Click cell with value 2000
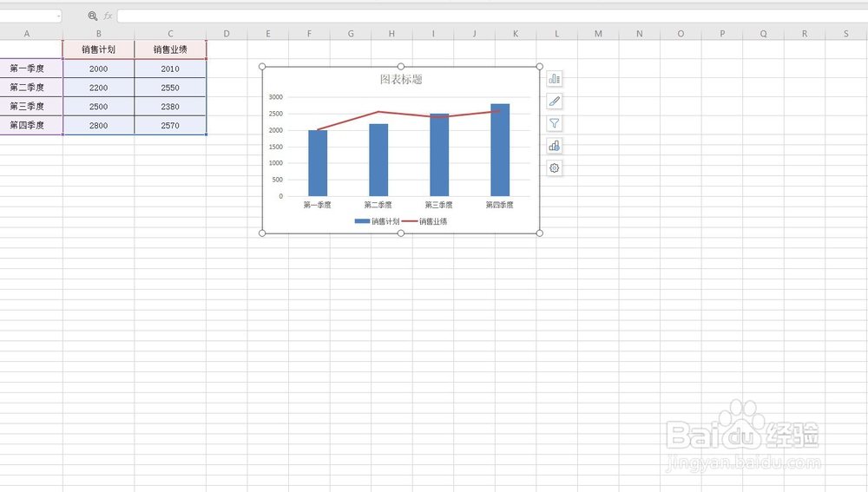Screen dimensions: 868x492 click(99, 69)
